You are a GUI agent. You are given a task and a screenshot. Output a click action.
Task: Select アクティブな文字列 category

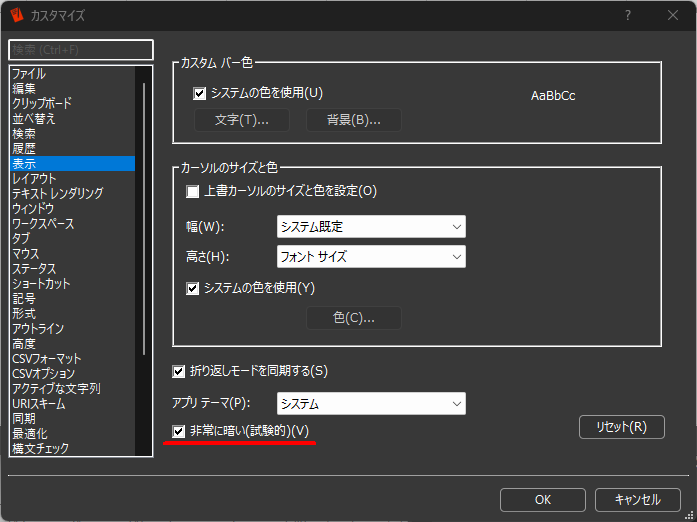(72, 389)
